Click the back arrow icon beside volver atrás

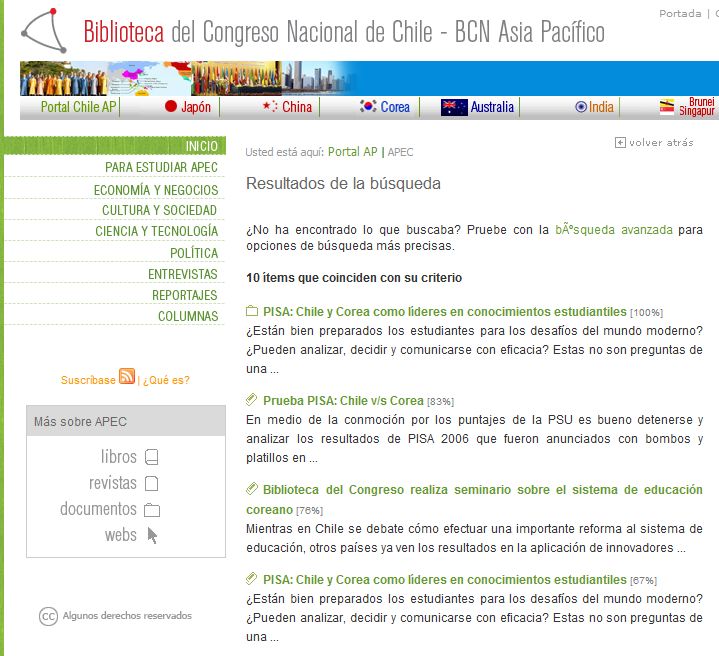620,143
